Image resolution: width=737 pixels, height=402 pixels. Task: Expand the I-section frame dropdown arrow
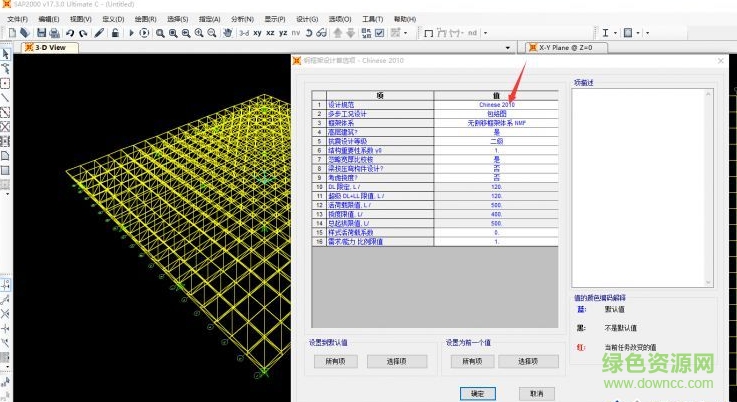tap(617, 33)
